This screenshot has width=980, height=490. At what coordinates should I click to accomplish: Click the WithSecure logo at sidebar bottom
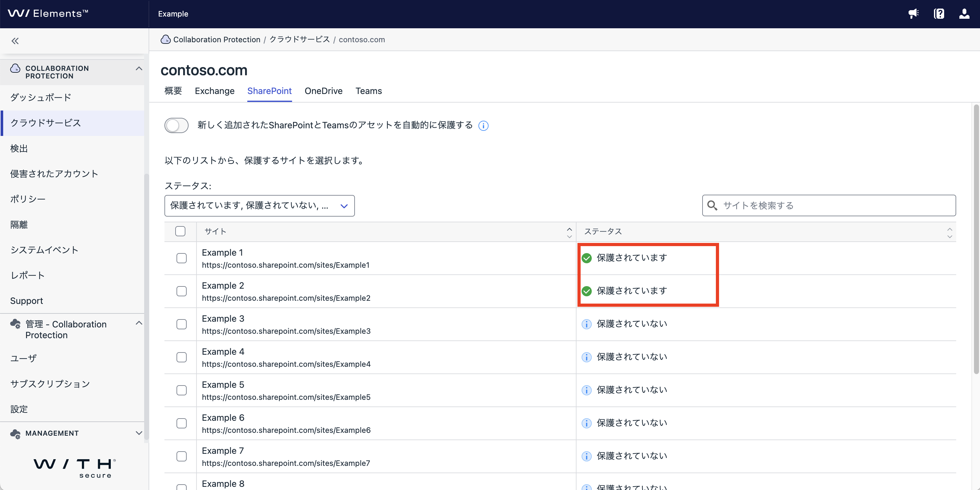point(75,468)
